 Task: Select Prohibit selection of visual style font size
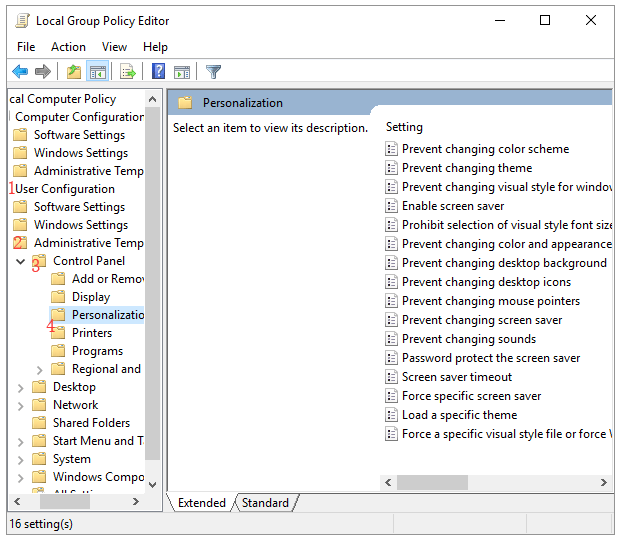coord(507,225)
